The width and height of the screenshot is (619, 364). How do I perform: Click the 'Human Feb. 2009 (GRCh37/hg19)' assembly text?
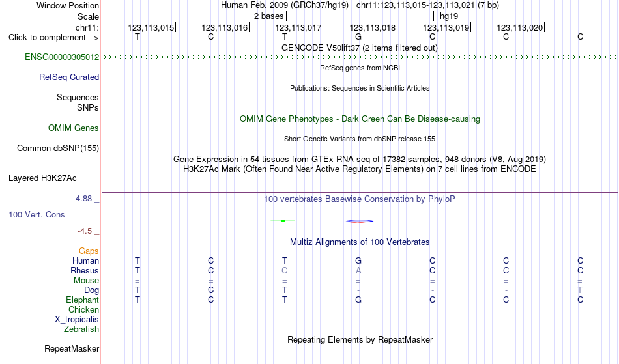tap(285, 5)
